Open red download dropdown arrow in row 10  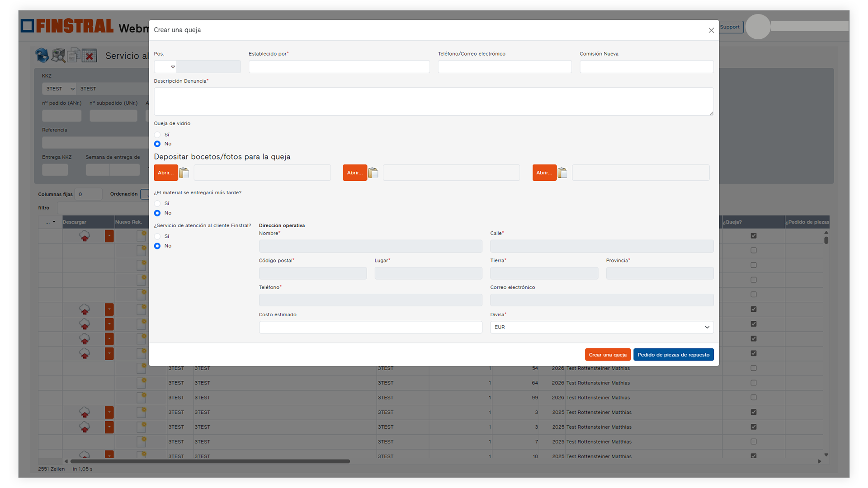109,455
